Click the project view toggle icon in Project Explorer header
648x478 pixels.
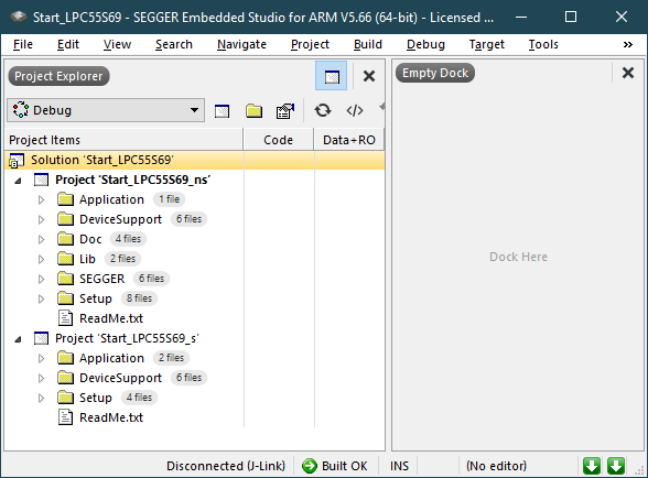331,76
